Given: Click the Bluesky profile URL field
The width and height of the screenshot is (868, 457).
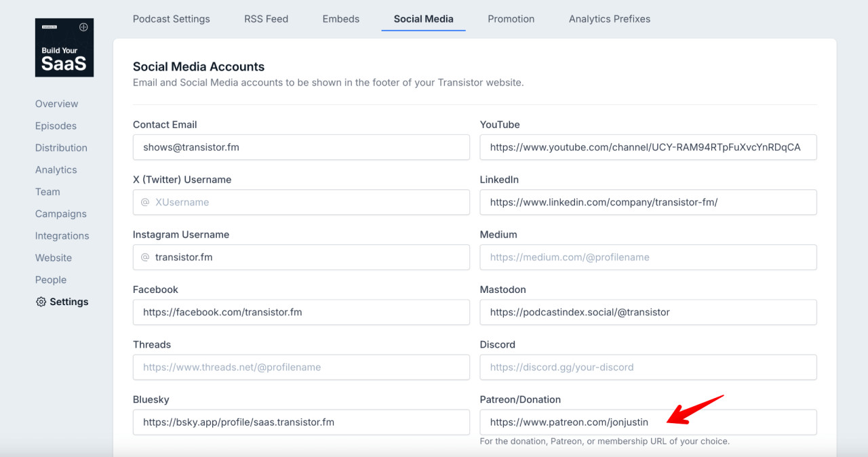Looking at the screenshot, I should (301, 422).
